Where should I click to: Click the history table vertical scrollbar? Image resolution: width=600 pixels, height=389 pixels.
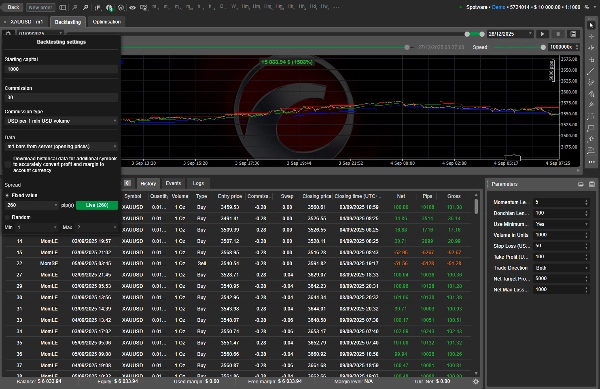(x=476, y=207)
